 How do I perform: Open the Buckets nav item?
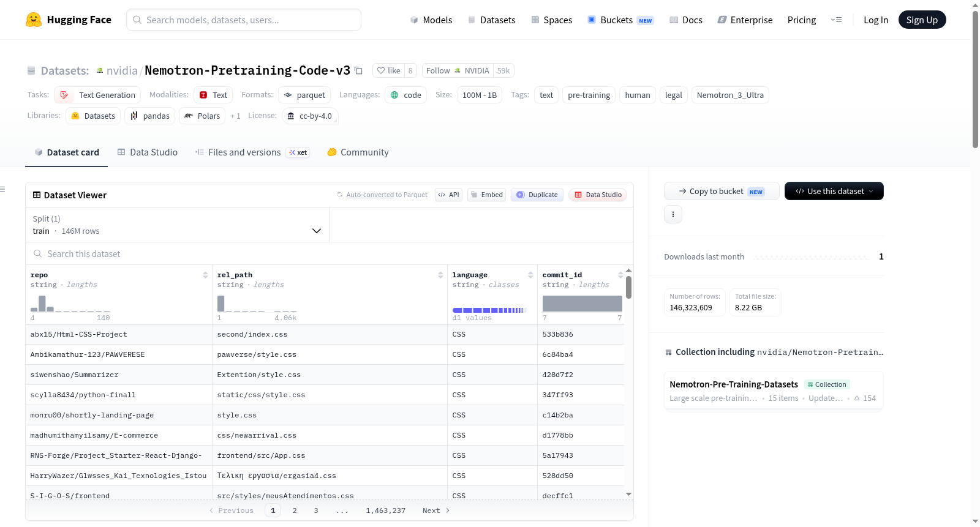(620, 20)
